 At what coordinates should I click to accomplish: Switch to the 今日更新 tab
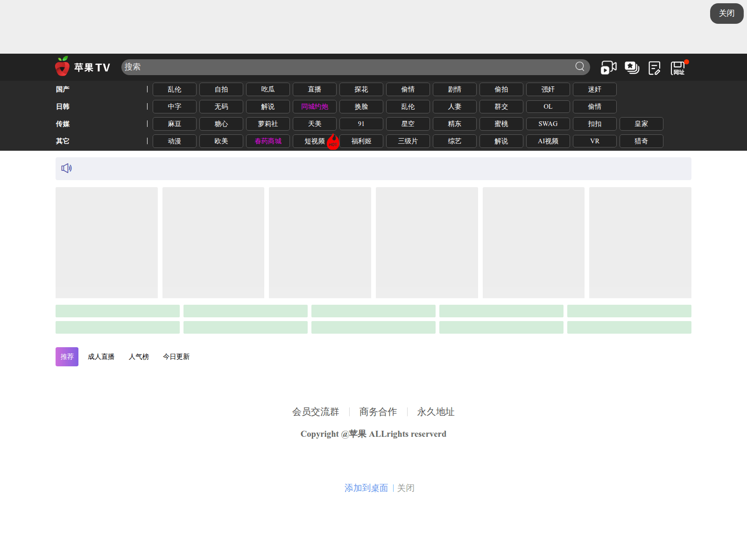(176, 357)
